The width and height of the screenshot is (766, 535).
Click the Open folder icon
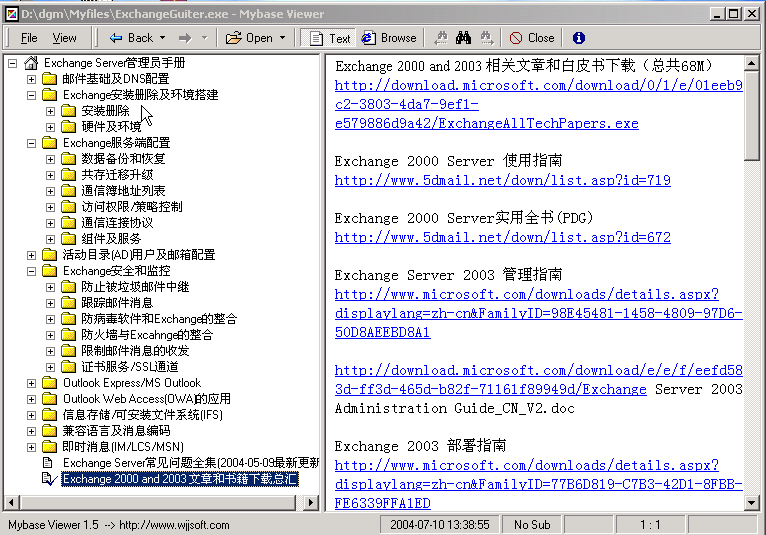(234, 38)
